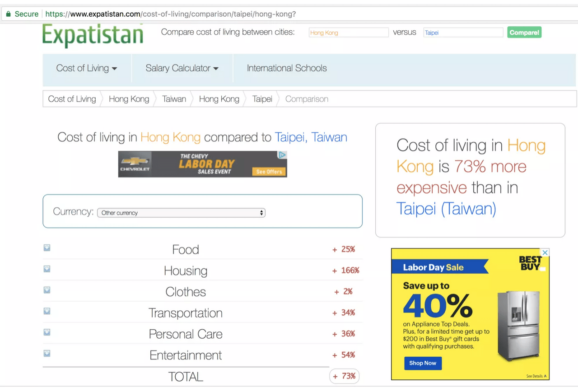This screenshot has width=578, height=392.
Task: Close the Best Buy ad
Action: pos(545,252)
